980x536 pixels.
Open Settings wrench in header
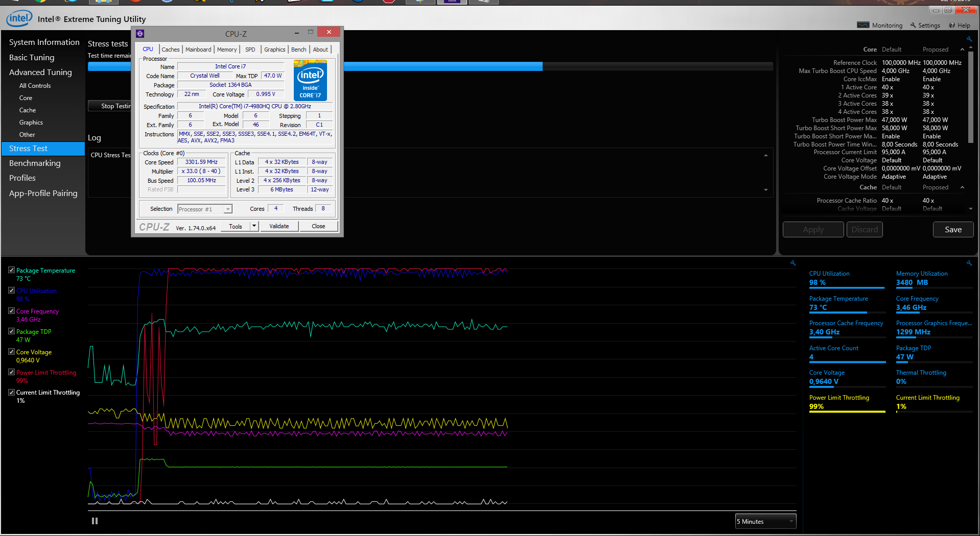pos(913,25)
